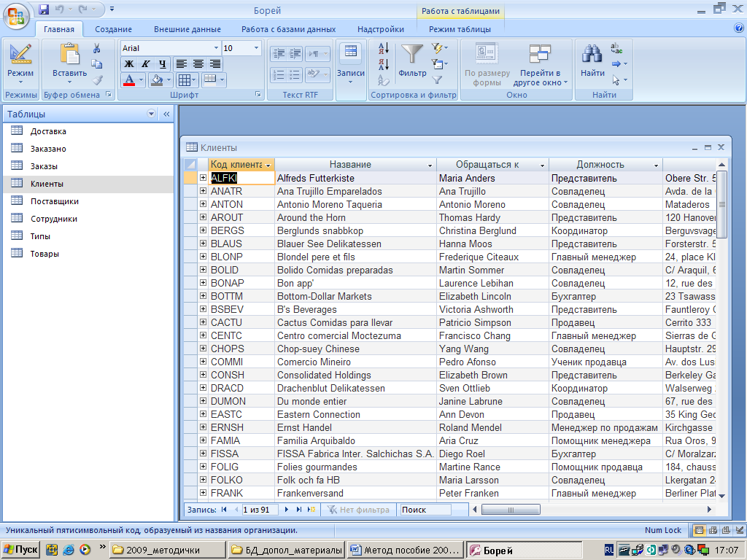Go to last record navigation arrow
747x560 pixels.
298,510
